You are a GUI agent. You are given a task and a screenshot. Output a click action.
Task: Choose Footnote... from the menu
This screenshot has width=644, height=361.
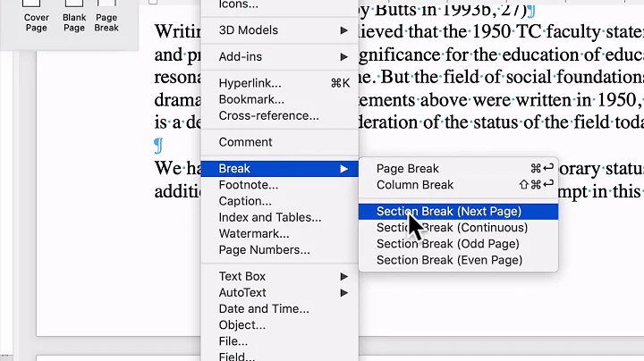coord(279,185)
